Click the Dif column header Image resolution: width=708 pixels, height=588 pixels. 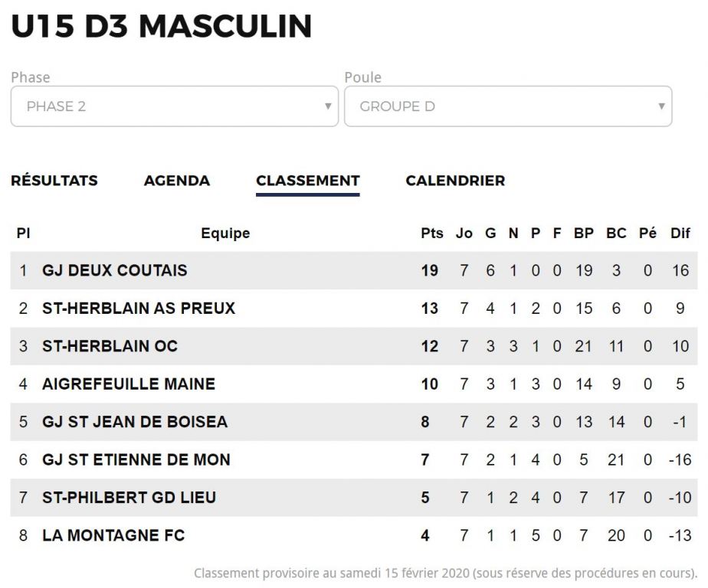click(x=680, y=234)
